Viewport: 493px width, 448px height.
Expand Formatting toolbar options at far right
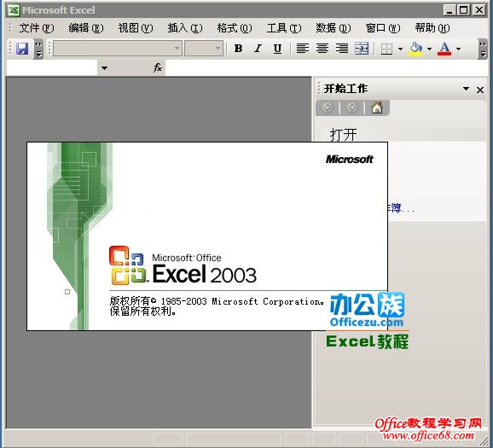[483, 49]
